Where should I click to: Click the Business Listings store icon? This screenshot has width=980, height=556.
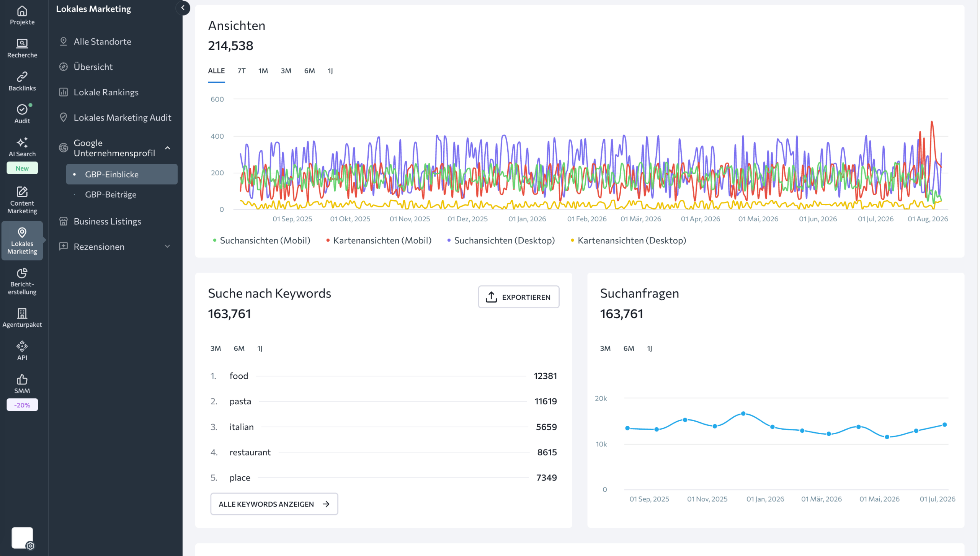pyautogui.click(x=64, y=221)
